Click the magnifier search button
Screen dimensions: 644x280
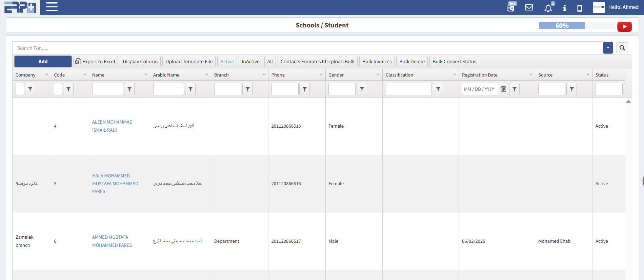click(622, 48)
